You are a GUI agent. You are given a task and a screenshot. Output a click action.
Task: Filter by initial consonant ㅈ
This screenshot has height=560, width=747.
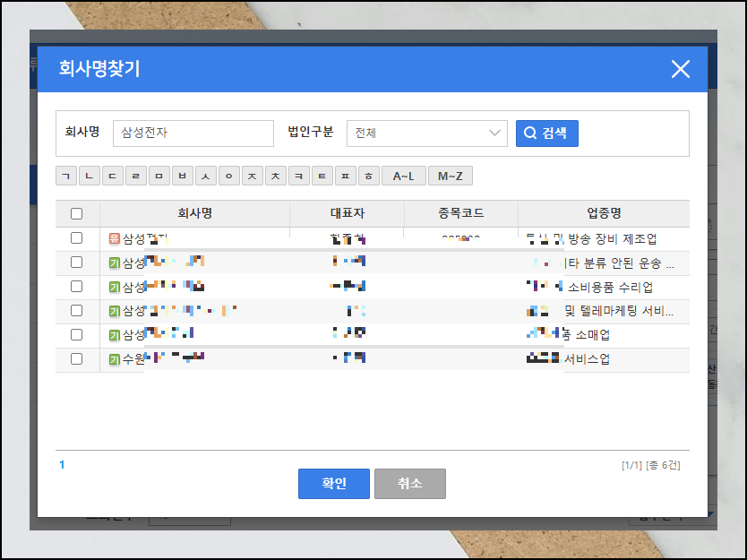253,176
